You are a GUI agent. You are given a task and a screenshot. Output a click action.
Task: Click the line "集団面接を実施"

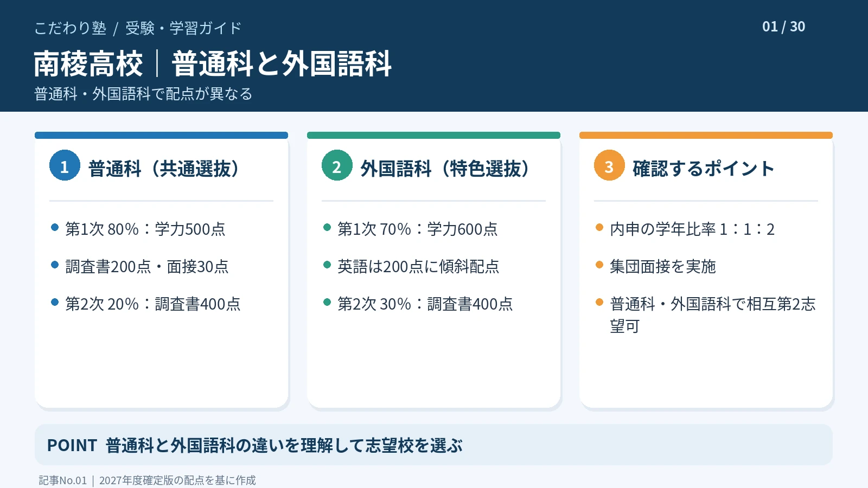(663, 267)
